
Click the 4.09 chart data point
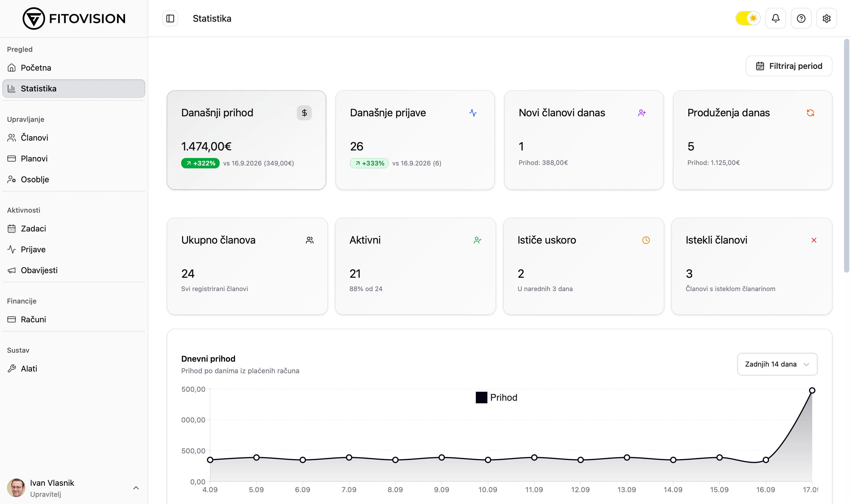(210, 460)
